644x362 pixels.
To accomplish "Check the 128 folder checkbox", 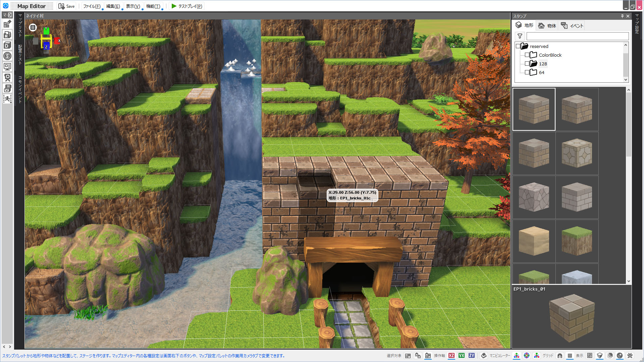I will (x=527, y=64).
